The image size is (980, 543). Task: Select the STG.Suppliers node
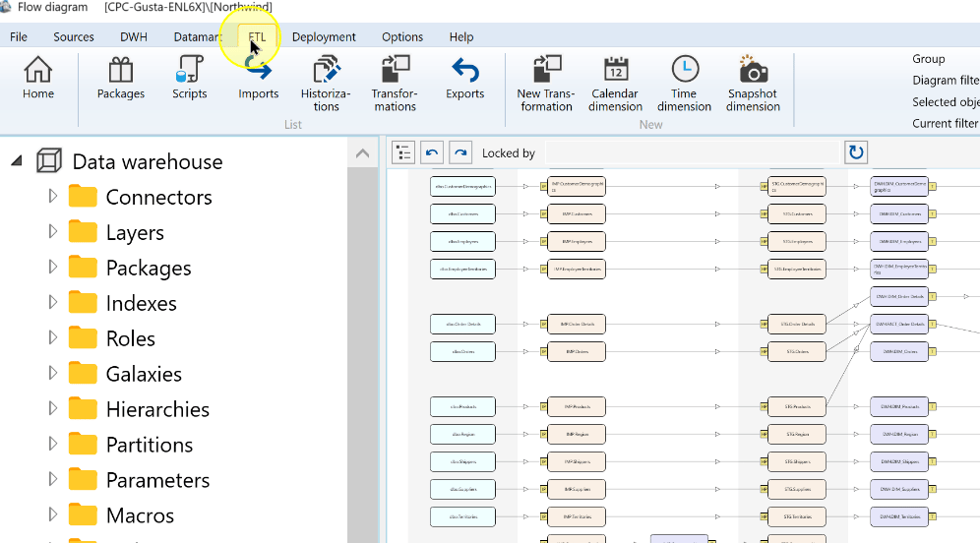pos(797,489)
